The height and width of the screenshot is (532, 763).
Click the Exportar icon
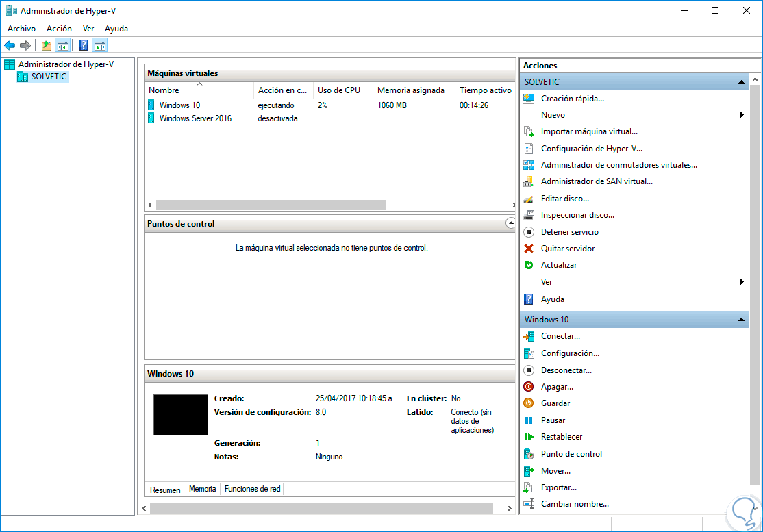(529, 487)
